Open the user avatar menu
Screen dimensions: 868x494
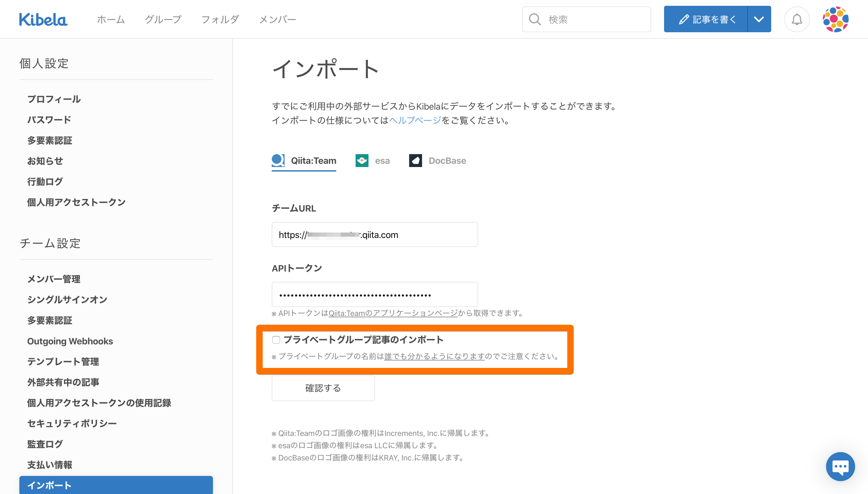[x=835, y=19]
